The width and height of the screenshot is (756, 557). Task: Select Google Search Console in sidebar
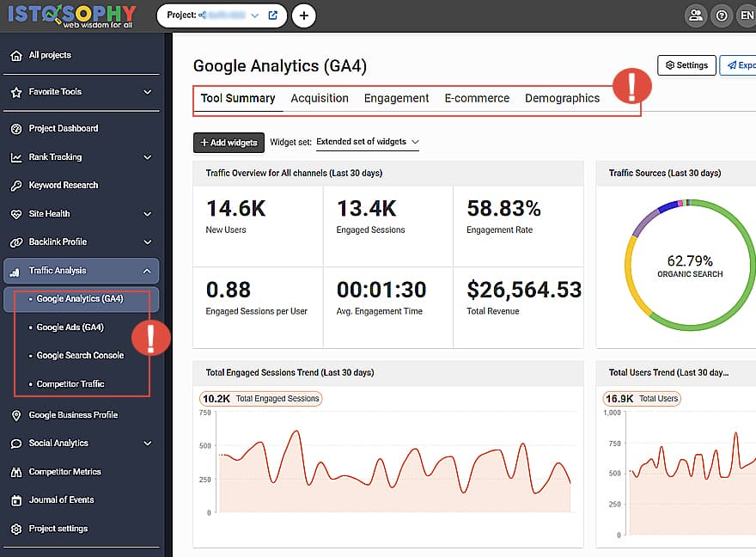pyautogui.click(x=80, y=355)
